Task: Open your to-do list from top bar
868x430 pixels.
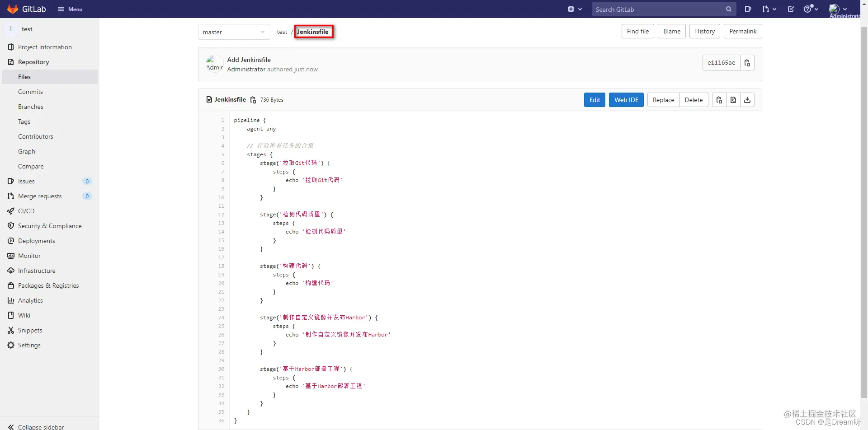Action: pyautogui.click(x=790, y=9)
